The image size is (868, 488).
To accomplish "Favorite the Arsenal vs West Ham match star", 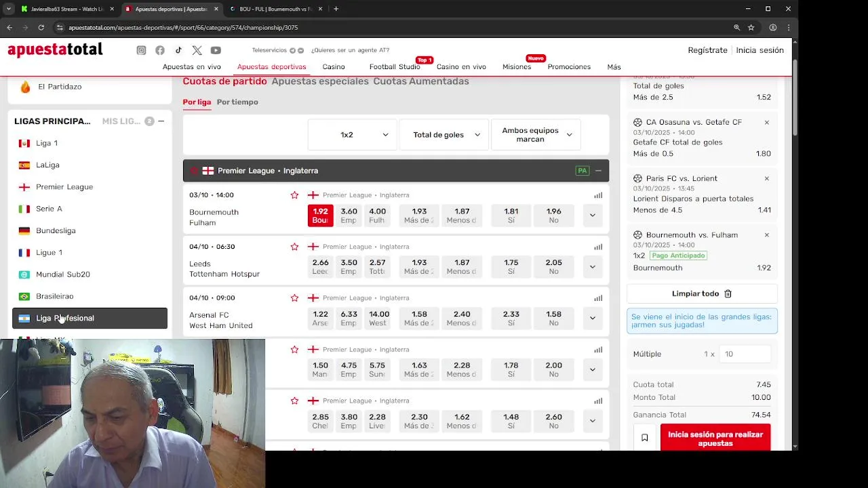I will pyautogui.click(x=294, y=298).
